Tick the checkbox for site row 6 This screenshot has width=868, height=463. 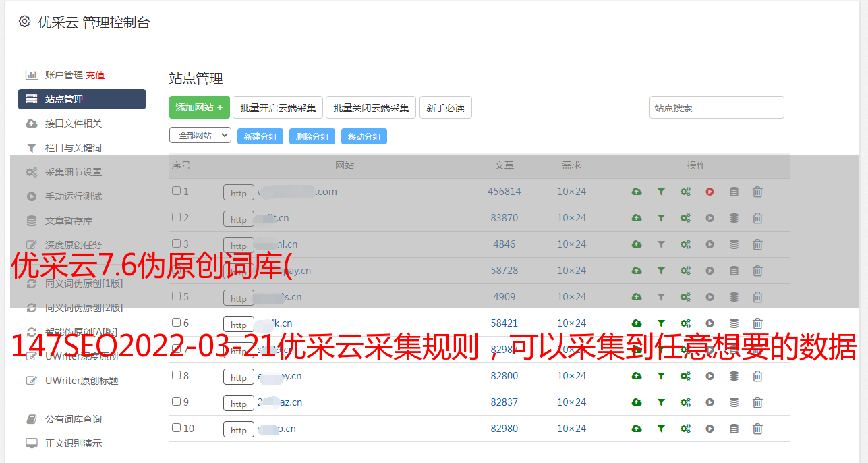click(x=176, y=323)
